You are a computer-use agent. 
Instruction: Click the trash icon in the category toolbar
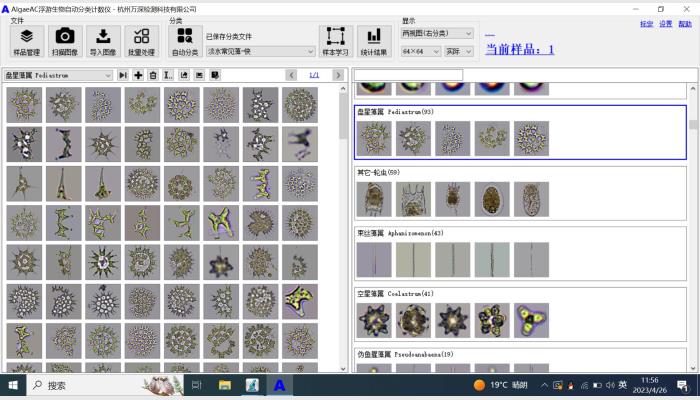pos(153,75)
